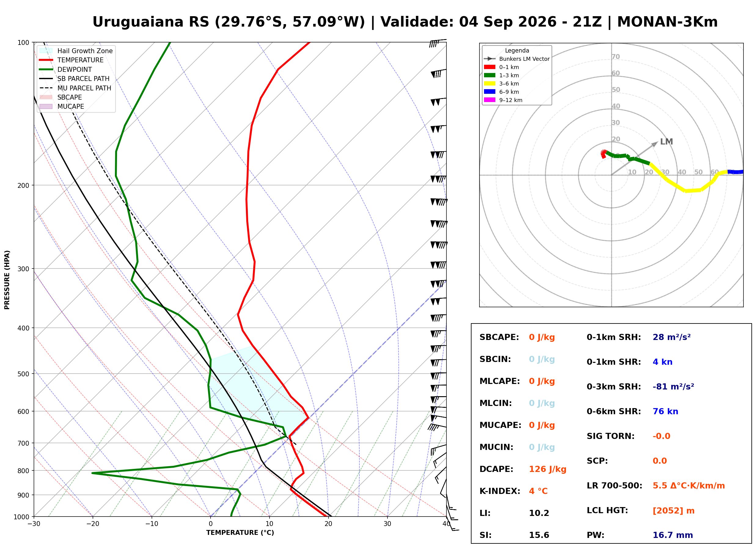Click the magenta 9–12 km legend swatch

pyautogui.click(x=490, y=100)
